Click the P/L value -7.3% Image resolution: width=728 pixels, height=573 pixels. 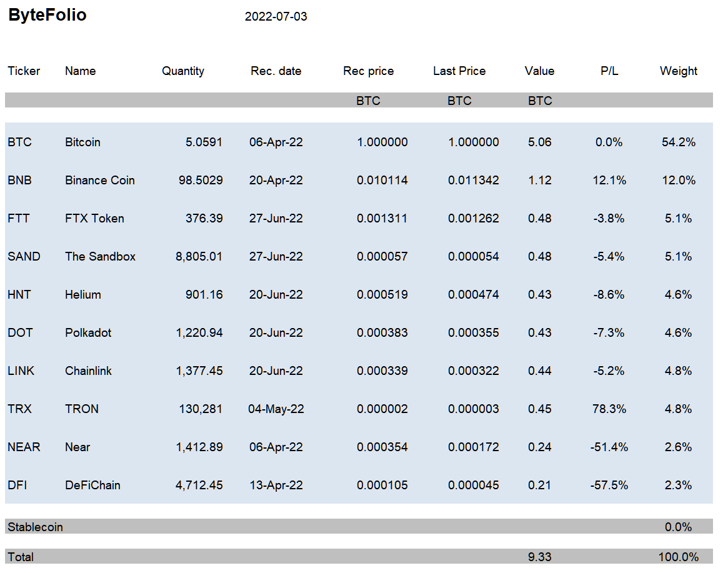(x=609, y=332)
